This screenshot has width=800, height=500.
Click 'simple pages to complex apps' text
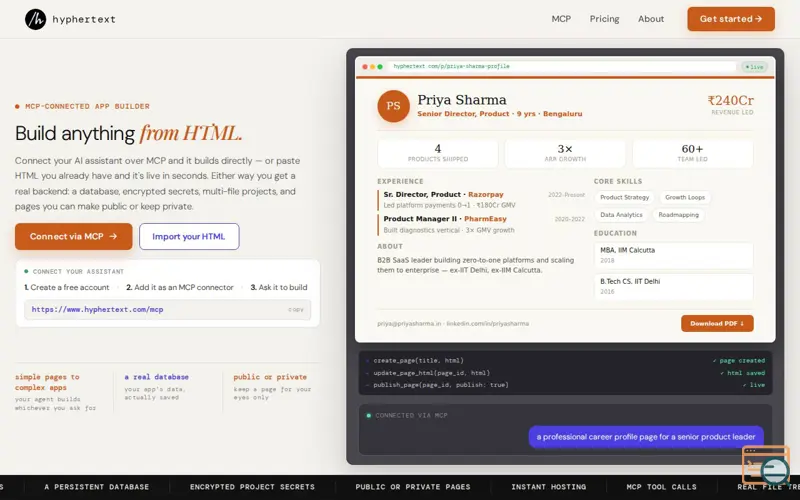[47, 382]
